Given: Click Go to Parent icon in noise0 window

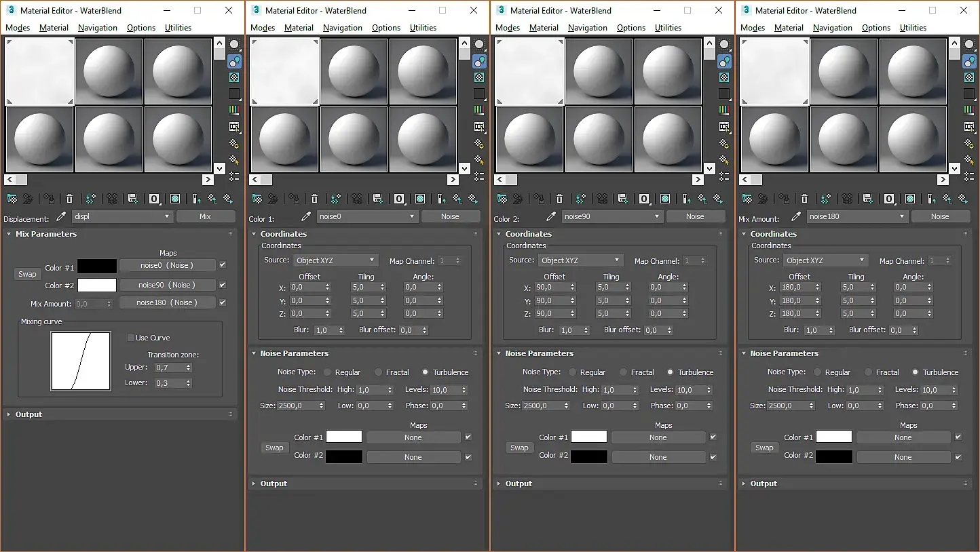Looking at the screenshot, I should click(457, 199).
